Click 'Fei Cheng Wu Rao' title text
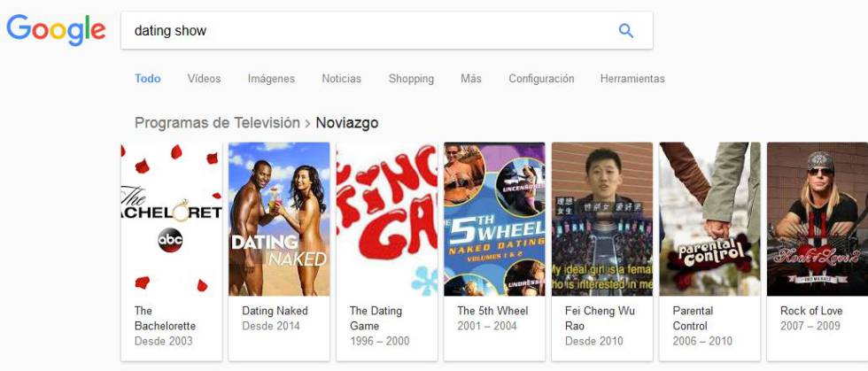Viewport: 868px width, 371px height. (601, 319)
